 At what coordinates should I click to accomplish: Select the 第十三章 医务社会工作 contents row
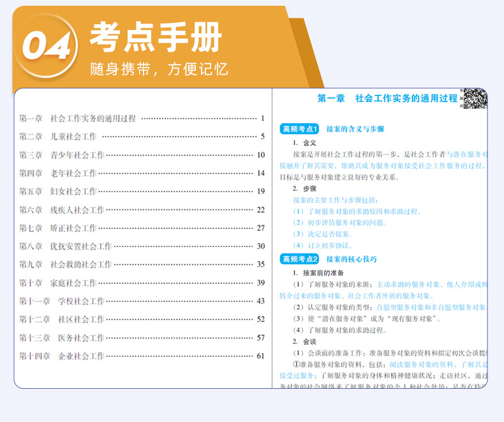(142, 338)
